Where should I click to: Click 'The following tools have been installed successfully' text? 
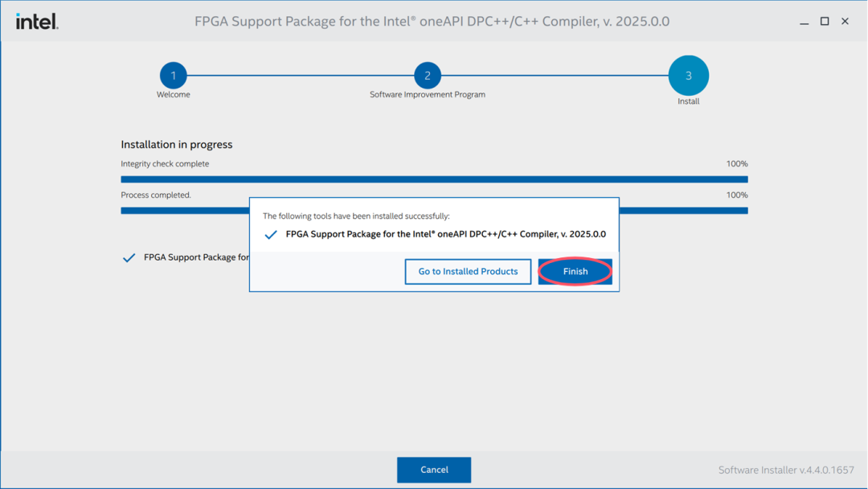(356, 216)
